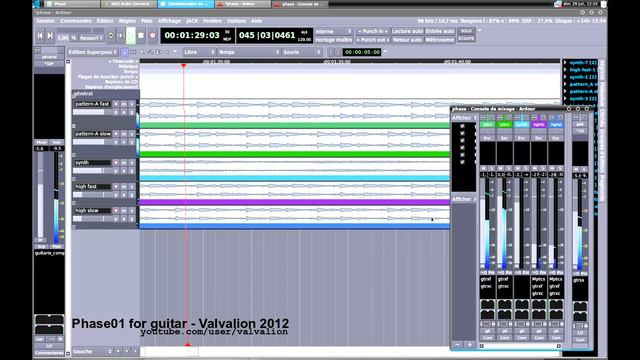Screen dimensions: 640x360
Task: Click Enr record button on first mixer strip
Action: 487,138
